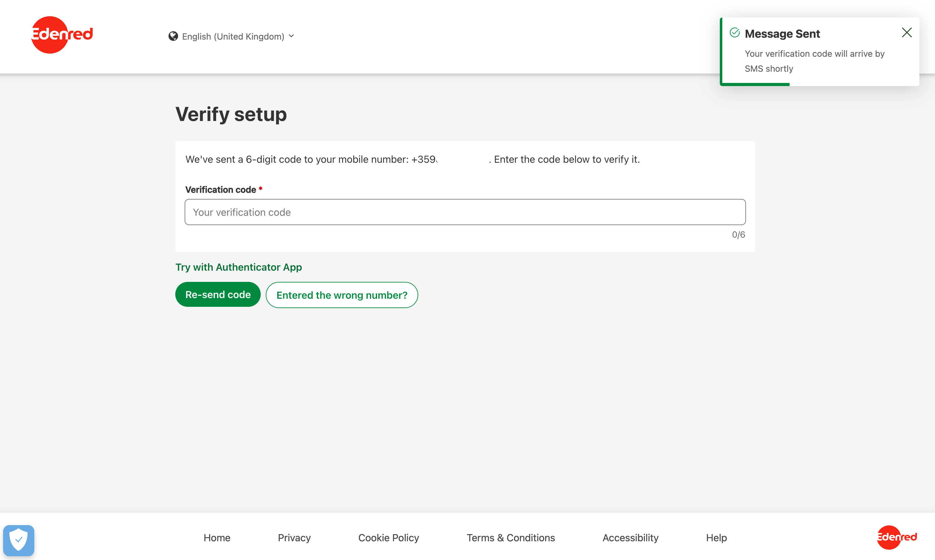Click the Edenred logo in the footer
935x560 pixels.
(x=897, y=537)
